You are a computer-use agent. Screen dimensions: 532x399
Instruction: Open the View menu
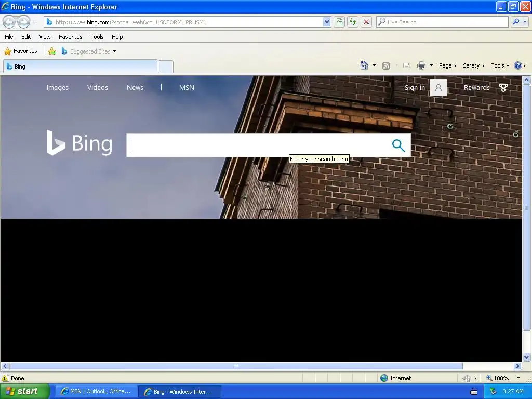coord(45,37)
